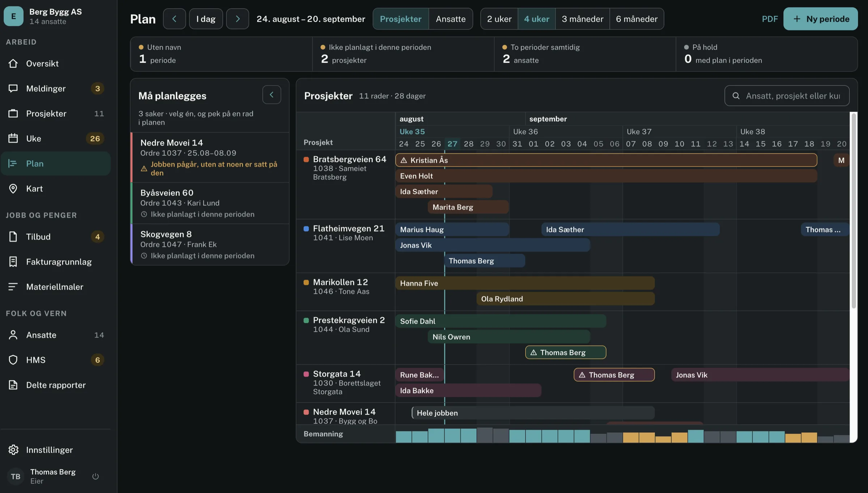Open Delte rapporter file icon
This screenshot has width=868, height=493.
[13, 385]
